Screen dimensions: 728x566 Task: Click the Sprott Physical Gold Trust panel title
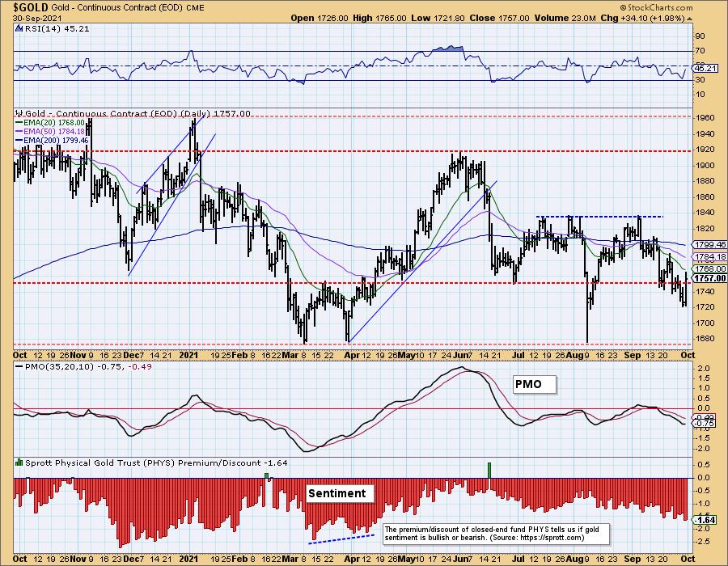[156, 463]
